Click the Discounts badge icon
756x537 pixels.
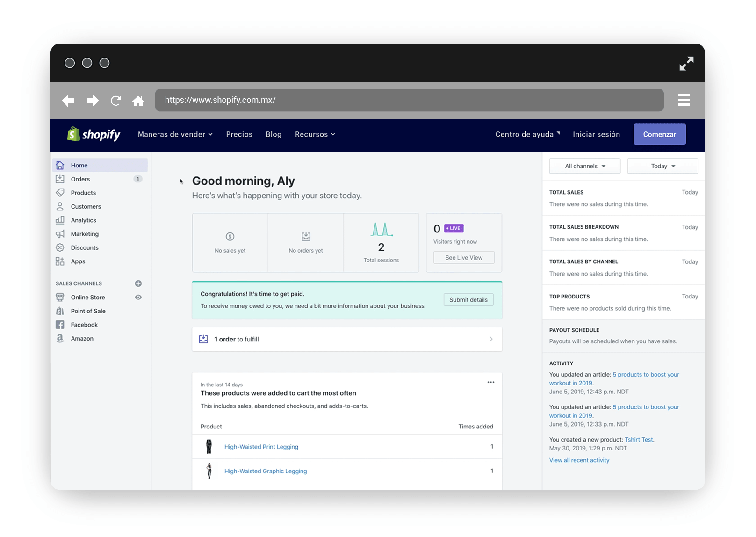pyautogui.click(x=60, y=247)
